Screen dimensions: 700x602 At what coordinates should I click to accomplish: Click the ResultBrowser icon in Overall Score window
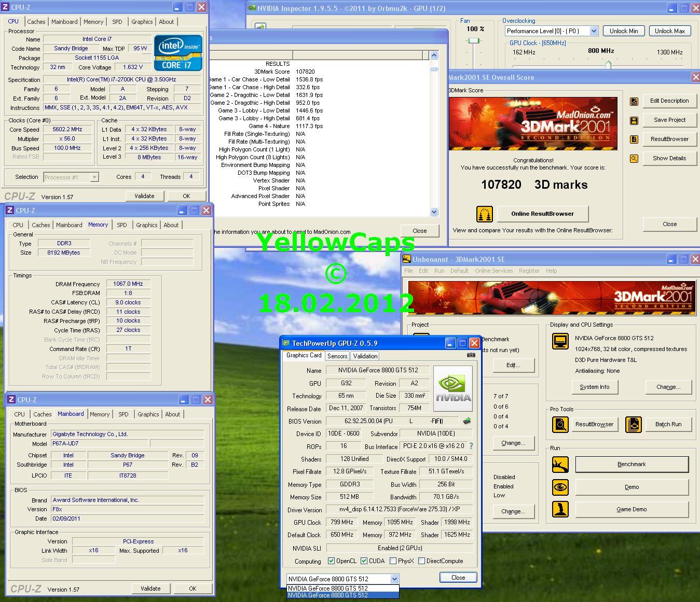[634, 139]
